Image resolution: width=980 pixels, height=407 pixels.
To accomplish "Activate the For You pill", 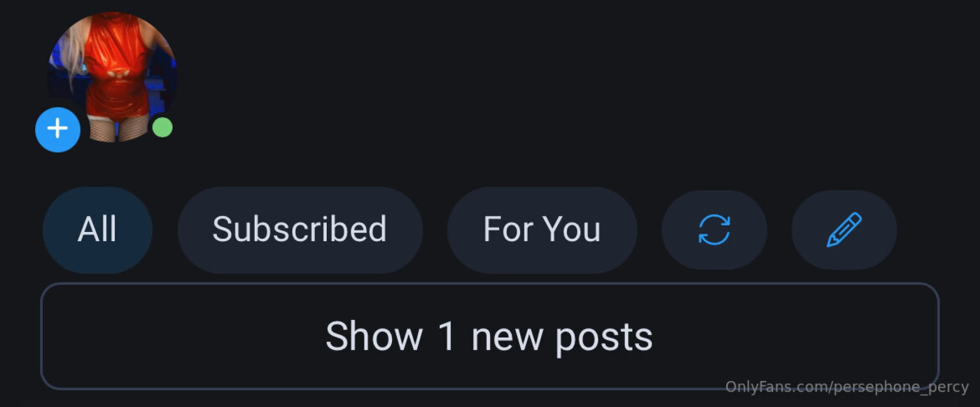I will pyautogui.click(x=542, y=230).
